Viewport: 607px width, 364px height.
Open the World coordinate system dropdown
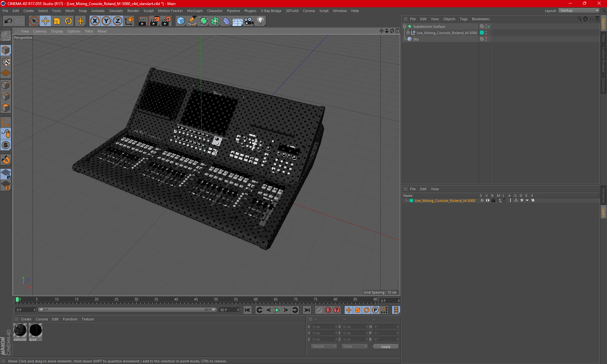coord(324,347)
